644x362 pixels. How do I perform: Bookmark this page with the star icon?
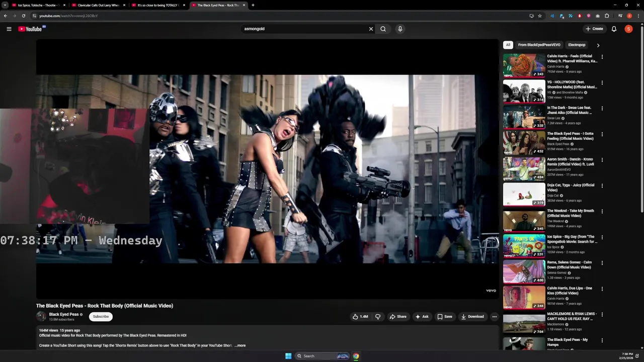[x=540, y=16]
